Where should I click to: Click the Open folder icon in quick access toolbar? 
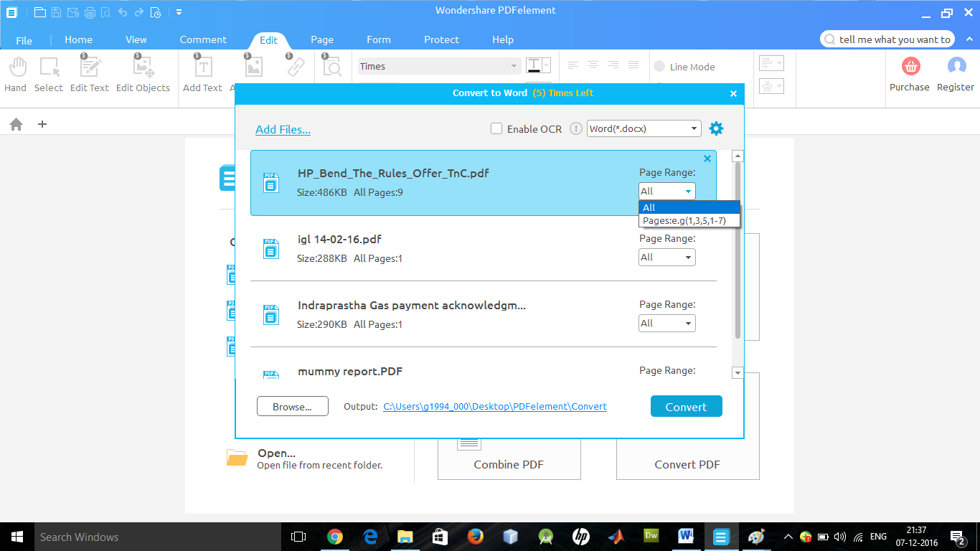[x=40, y=12]
